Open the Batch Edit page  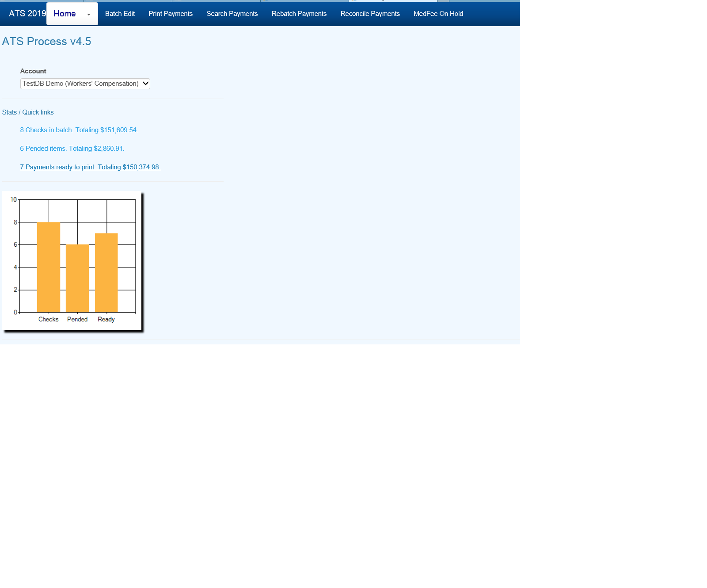(120, 14)
